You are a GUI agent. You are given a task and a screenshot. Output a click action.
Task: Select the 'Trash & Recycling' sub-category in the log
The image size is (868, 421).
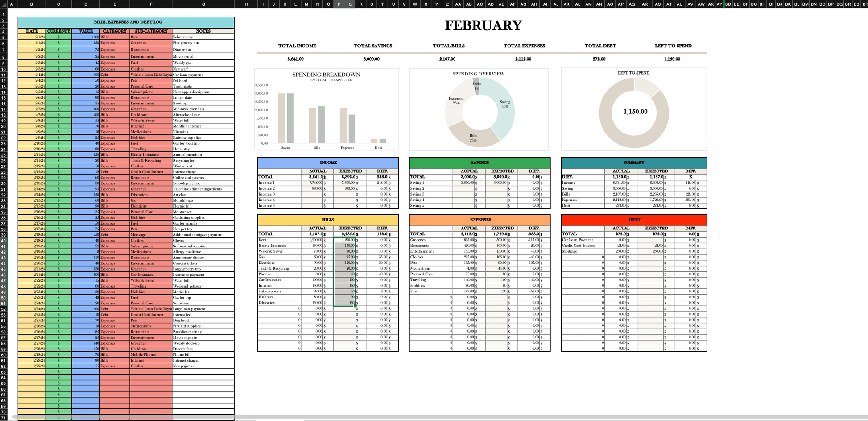tap(151, 161)
